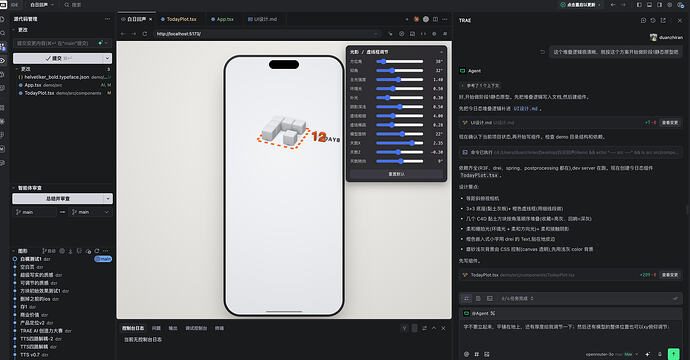Navigate forward arrow in top title bar
This screenshot has height=360, width=690.
623,5
